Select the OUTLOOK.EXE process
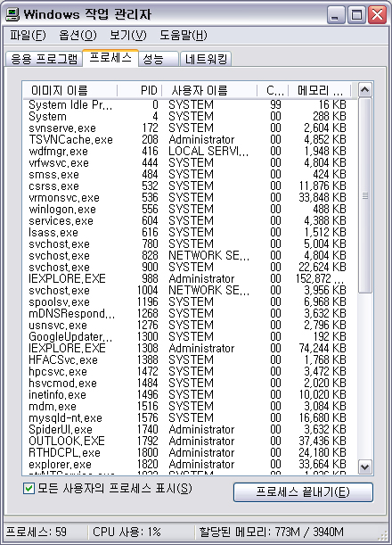 click(x=189, y=441)
